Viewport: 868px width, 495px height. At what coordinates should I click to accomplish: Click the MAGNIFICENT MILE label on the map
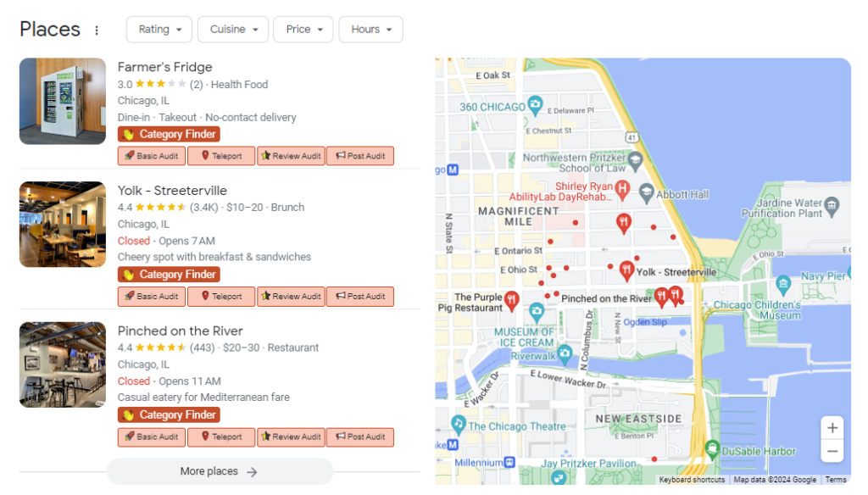pyautogui.click(x=518, y=216)
